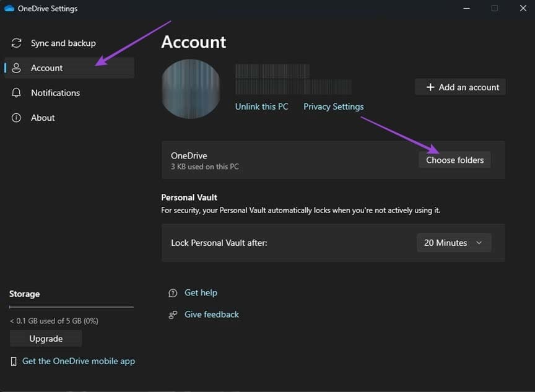This screenshot has height=392, width=535.
Task: Click the person icon beside Account
Action: tap(16, 68)
